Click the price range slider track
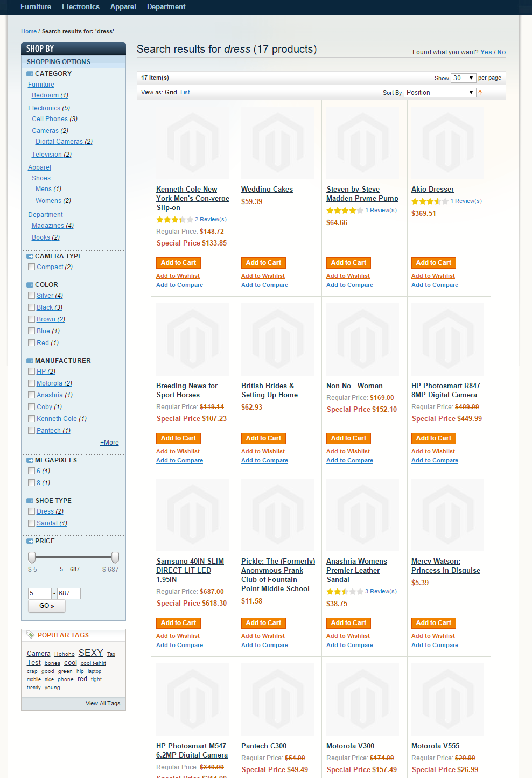This screenshot has width=532, height=778. pyautogui.click(x=73, y=557)
